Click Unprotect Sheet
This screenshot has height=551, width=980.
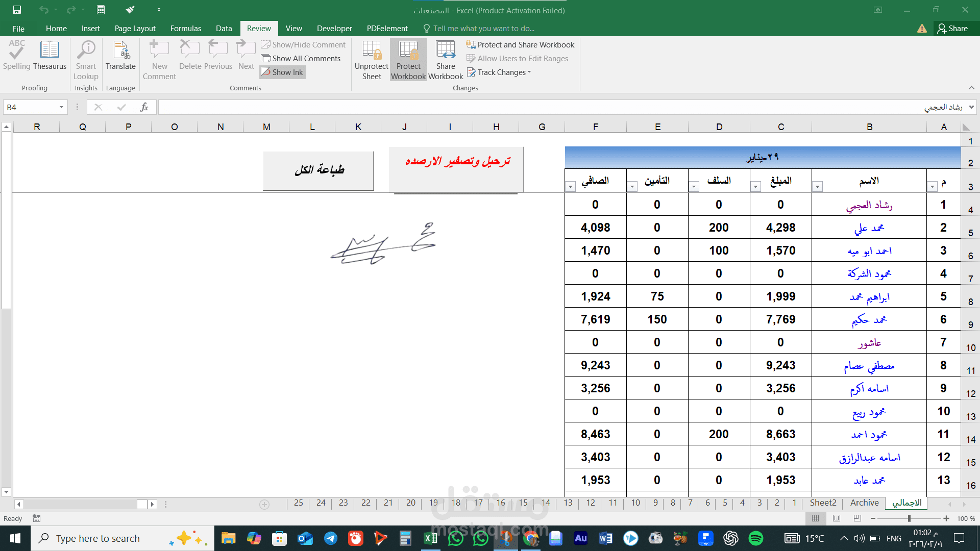[x=371, y=59]
